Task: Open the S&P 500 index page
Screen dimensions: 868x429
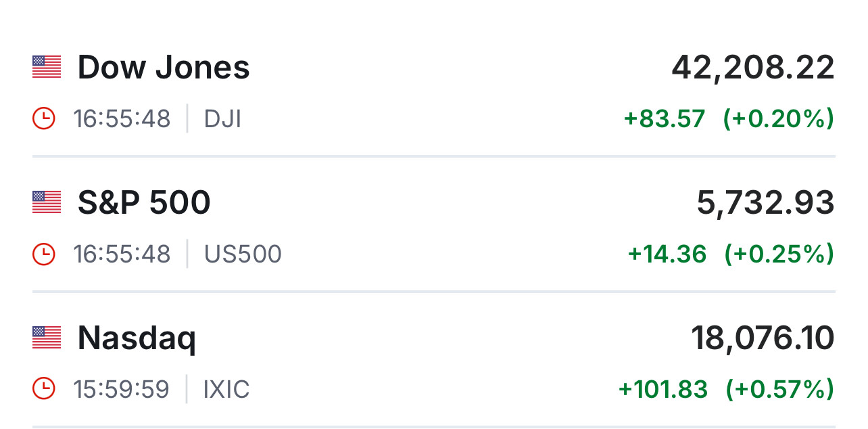Action: pos(144,203)
